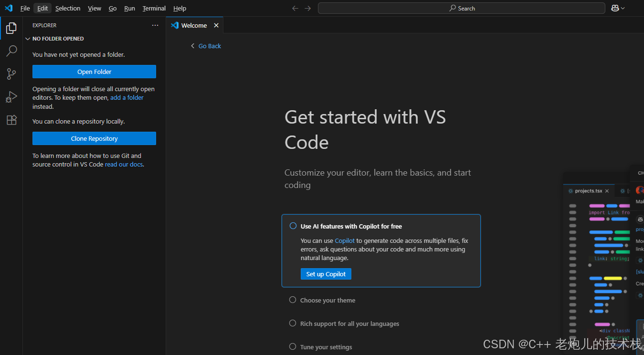The height and width of the screenshot is (355, 644).
Task: Click the Go Back link
Action: pos(206,46)
